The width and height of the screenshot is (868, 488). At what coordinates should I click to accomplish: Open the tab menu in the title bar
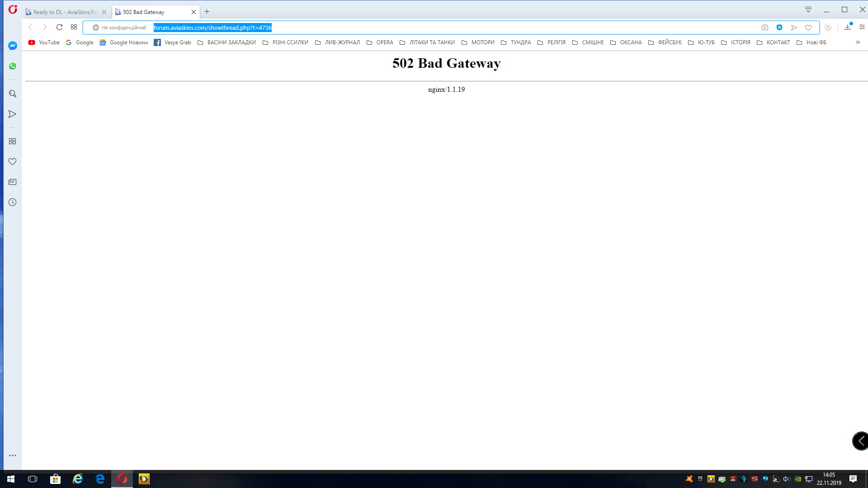[x=808, y=9]
